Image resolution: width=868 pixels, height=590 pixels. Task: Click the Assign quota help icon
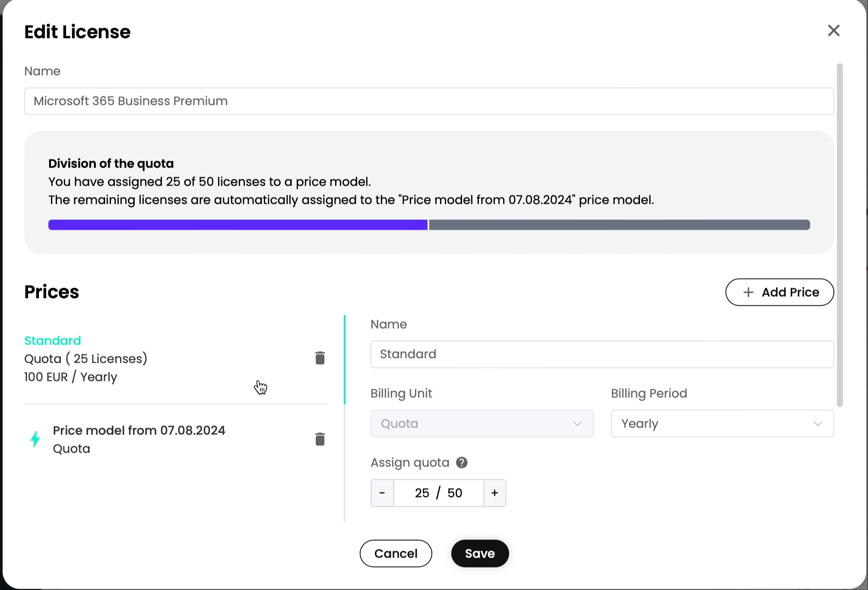(462, 463)
